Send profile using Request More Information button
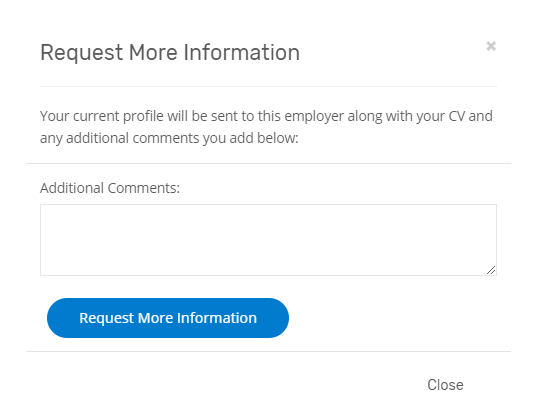The image size is (534, 404). click(168, 318)
